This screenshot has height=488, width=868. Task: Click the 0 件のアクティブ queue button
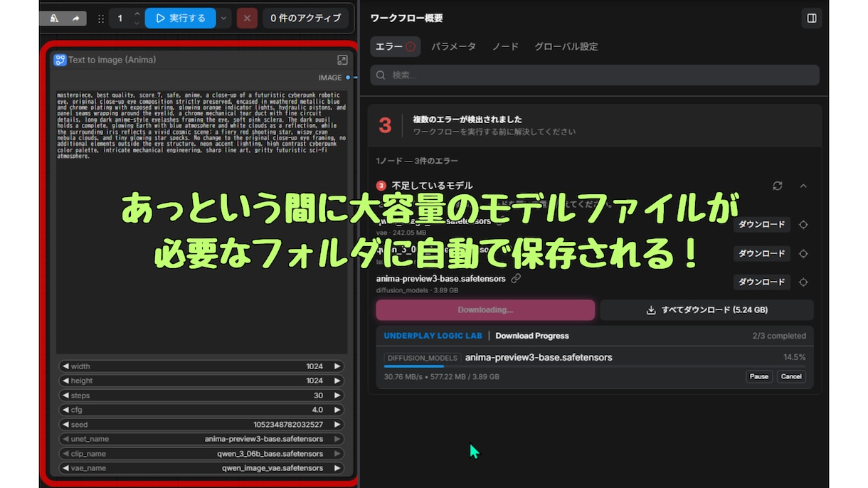[x=306, y=18]
